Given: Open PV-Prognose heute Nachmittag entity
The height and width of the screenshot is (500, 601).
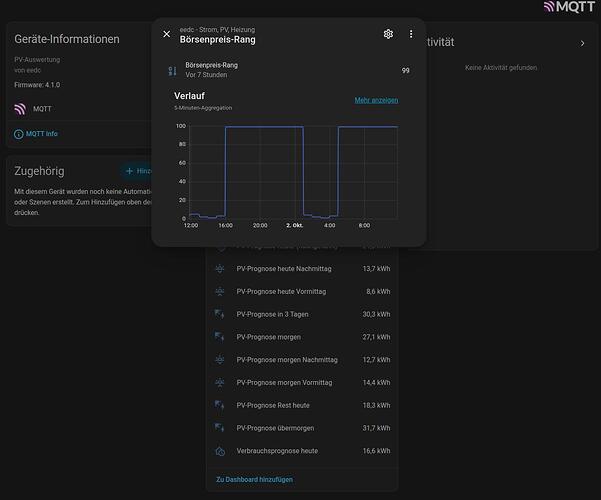Looking at the screenshot, I should point(302,269).
